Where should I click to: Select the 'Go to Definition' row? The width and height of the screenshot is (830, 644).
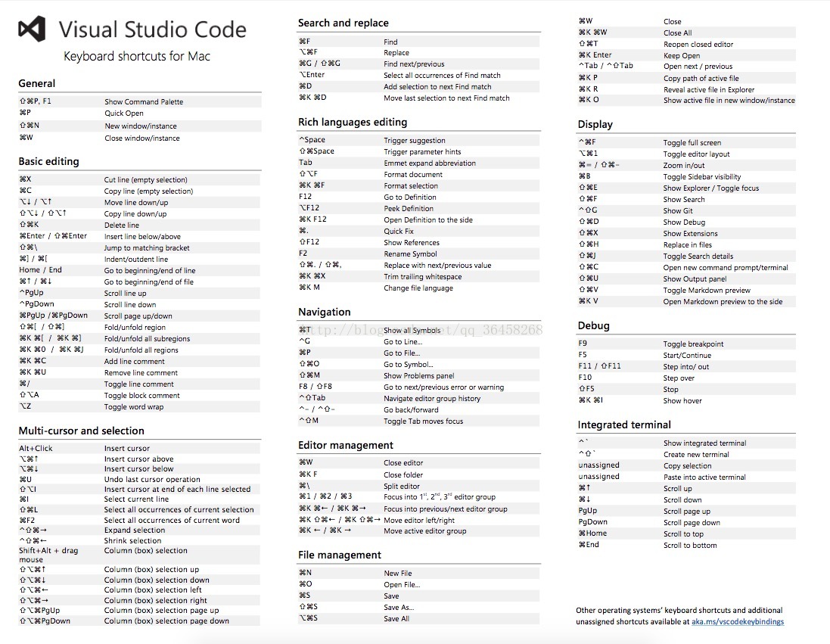(x=418, y=197)
